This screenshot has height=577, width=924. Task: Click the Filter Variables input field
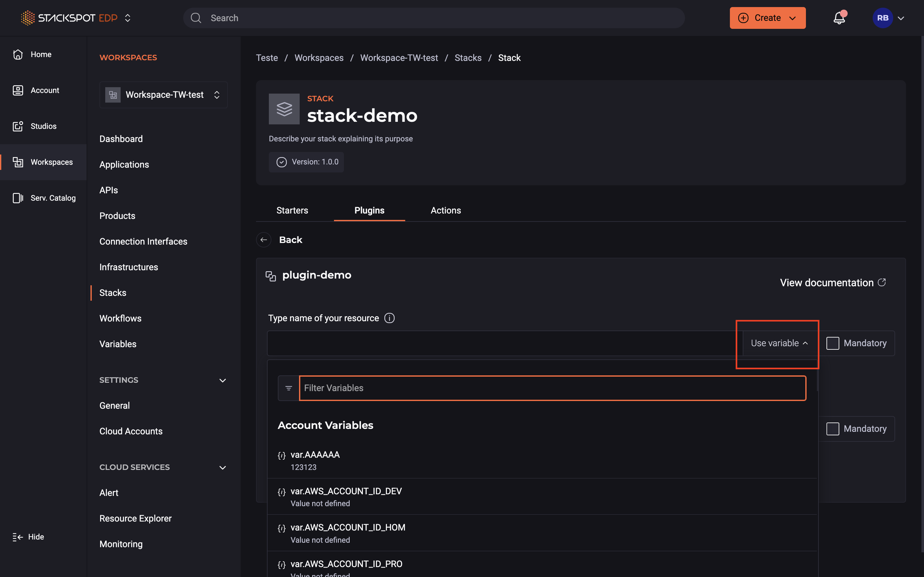(x=552, y=388)
